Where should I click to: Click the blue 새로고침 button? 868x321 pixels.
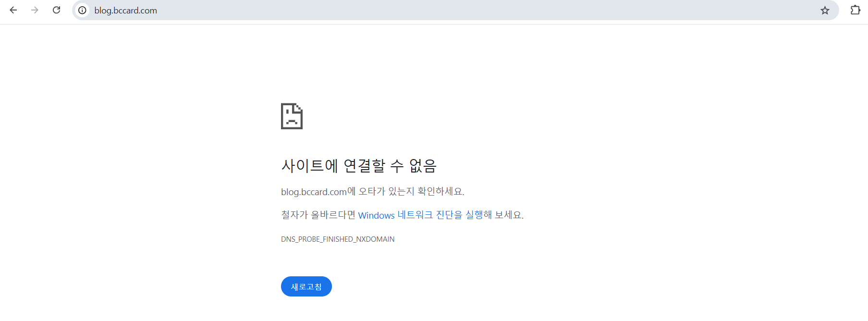306,286
